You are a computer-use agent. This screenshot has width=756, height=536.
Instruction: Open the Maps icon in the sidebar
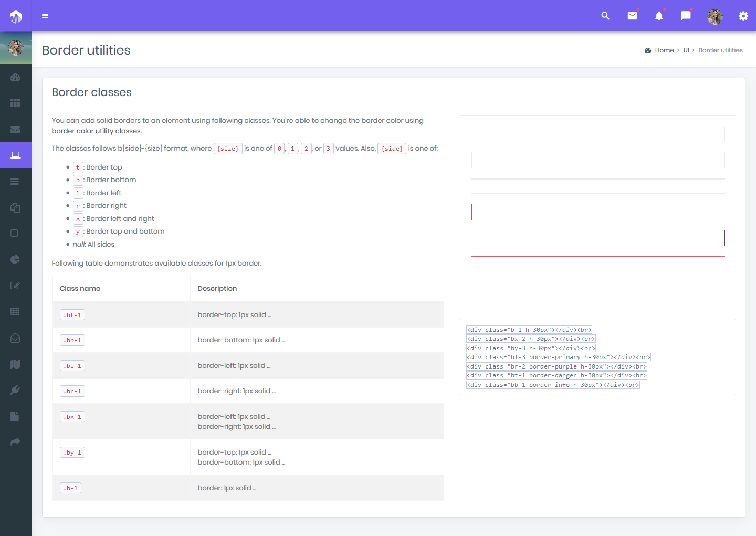click(15, 364)
